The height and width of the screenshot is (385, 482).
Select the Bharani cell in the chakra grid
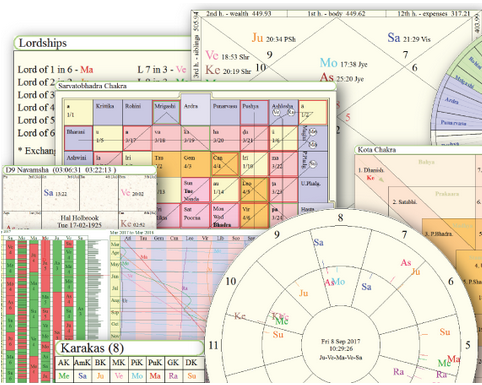coord(78,138)
